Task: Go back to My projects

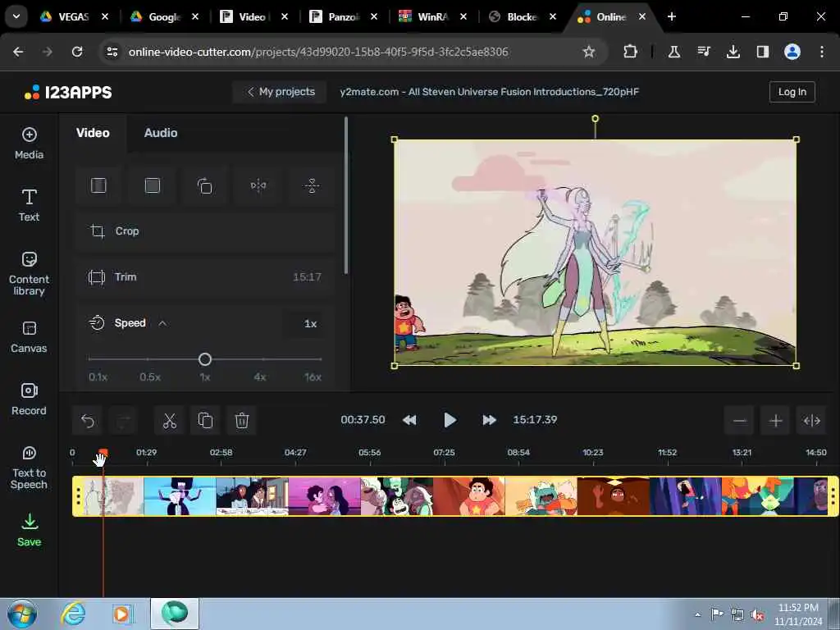Action: pos(281,92)
